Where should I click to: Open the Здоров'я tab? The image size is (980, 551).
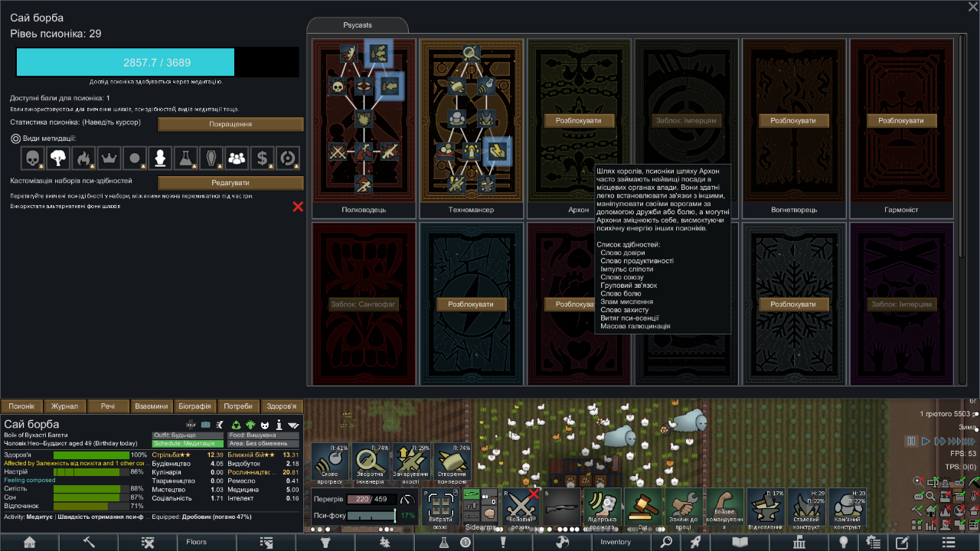282,406
